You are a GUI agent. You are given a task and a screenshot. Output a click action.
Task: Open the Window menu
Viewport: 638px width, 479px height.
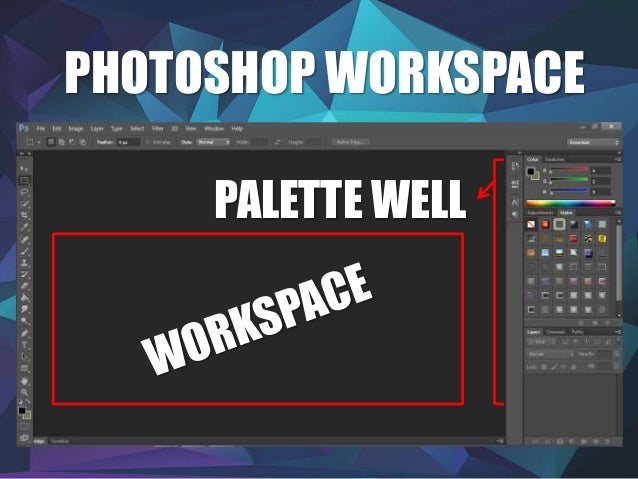coord(214,128)
